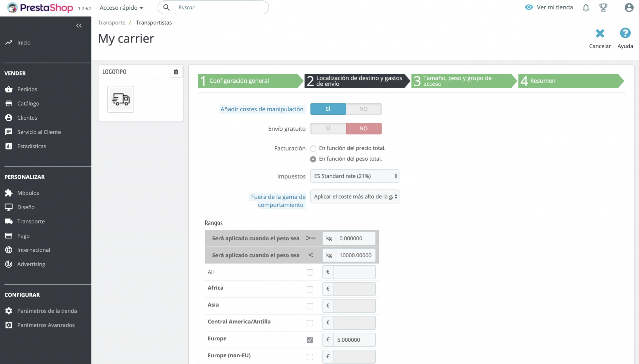Viewport: 639px width, 364px height.
Task: Collapse the sidebar with double-chevron icon
Action: tap(79, 26)
